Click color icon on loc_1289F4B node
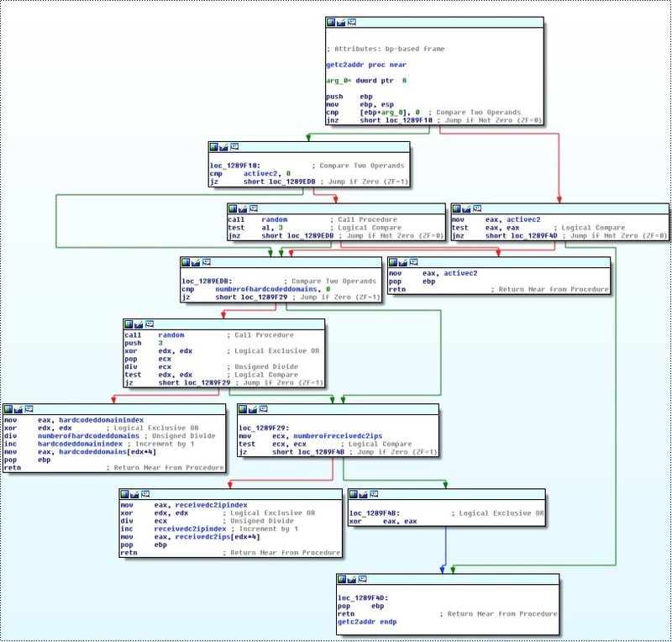The width and height of the screenshot is (672, 642). (x=354, y=494)
